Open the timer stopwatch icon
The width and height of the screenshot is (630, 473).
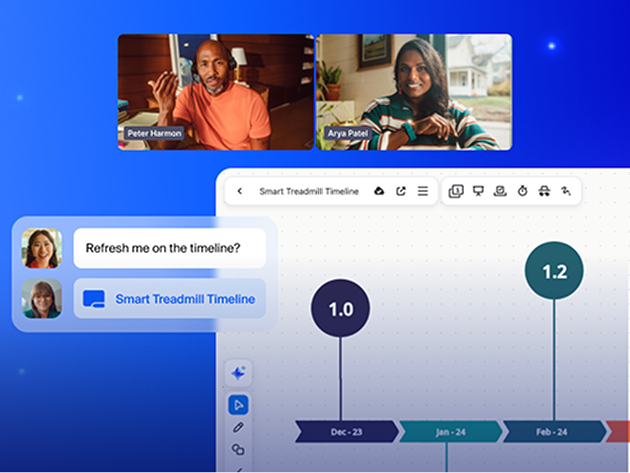pos(522,191)
